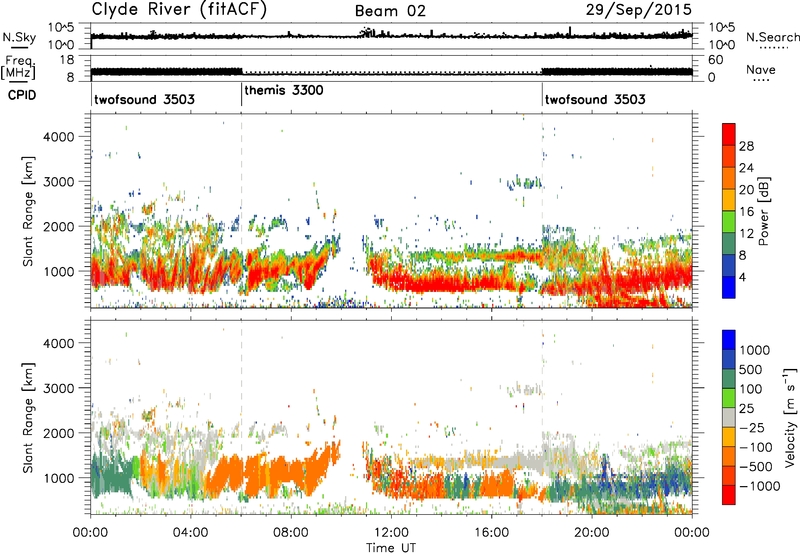This screenshot has height=554, width=800.
Task: Click the 'Power [dB]' colorbar title
Action: [x=763, y=211]
